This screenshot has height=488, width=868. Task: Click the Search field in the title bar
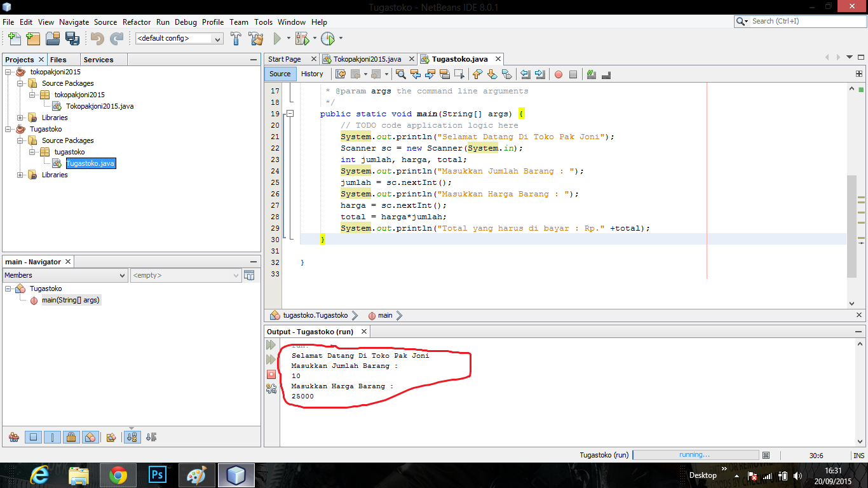click(802, 20)
